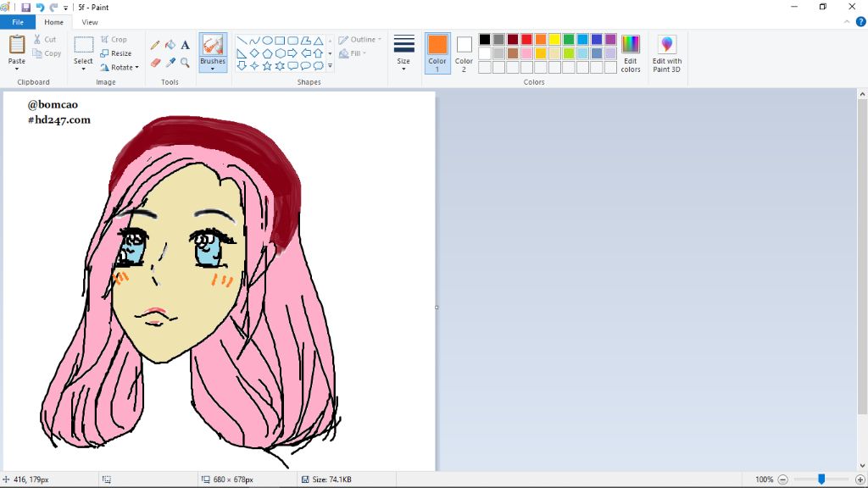Select the Eraser tool
This screenshot has height=488, width=868.
[155, 63]
